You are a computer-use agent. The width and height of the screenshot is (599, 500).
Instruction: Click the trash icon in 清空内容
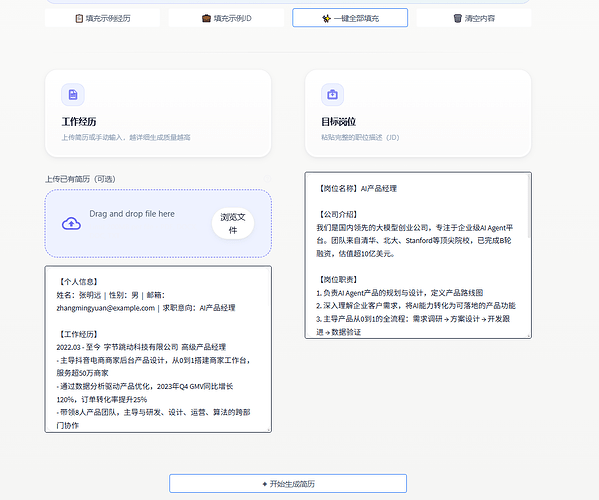coord(458,18)
